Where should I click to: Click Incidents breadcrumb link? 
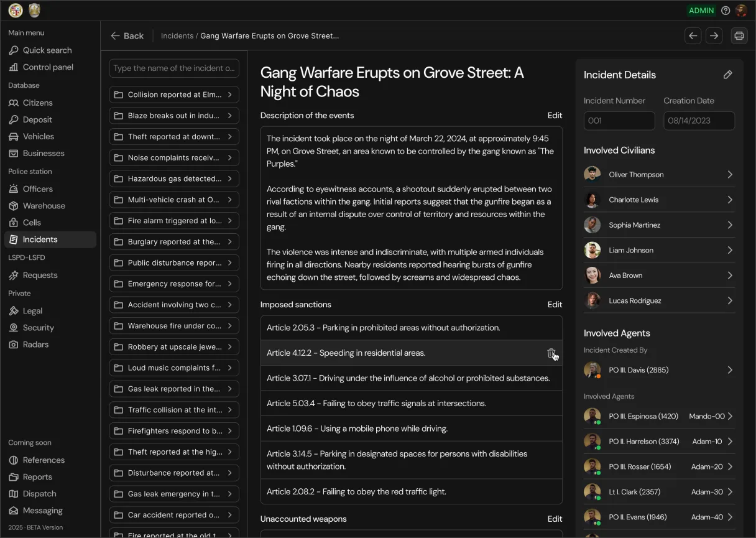pyautogui.click(x=177, y=36)
